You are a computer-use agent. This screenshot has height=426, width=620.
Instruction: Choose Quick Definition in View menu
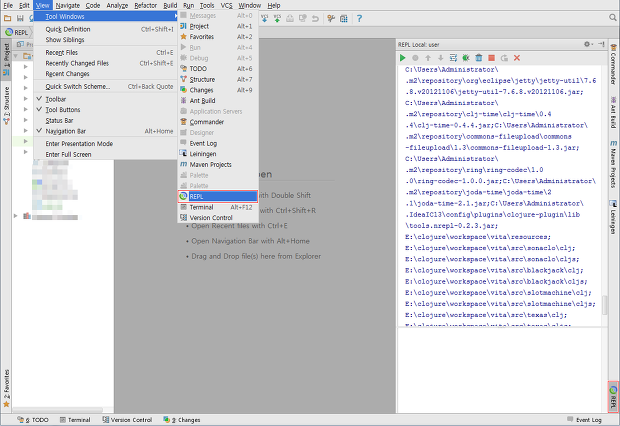(105, 29)
